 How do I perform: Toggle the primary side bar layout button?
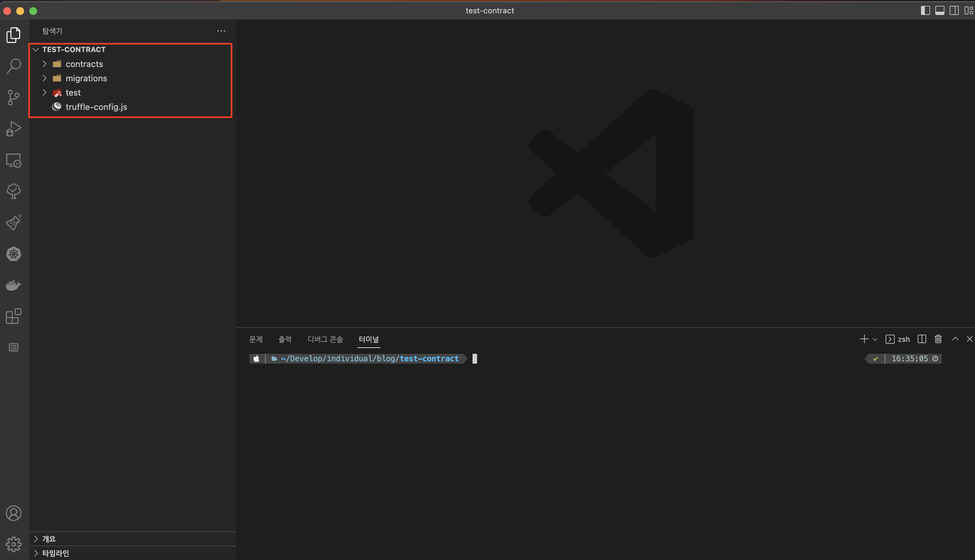[925, 10]
